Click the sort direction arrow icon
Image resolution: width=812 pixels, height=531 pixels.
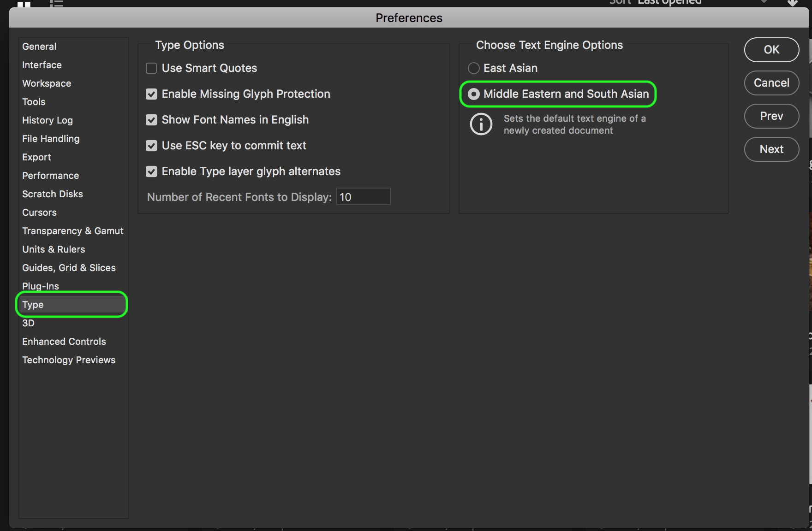[792, 3]
